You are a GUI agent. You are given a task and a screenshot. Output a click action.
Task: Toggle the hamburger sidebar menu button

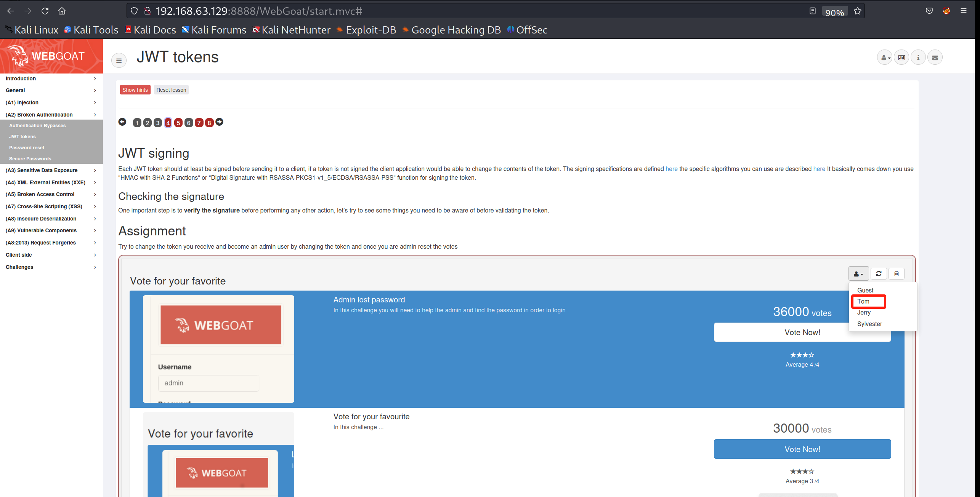(x=119, y=60)
